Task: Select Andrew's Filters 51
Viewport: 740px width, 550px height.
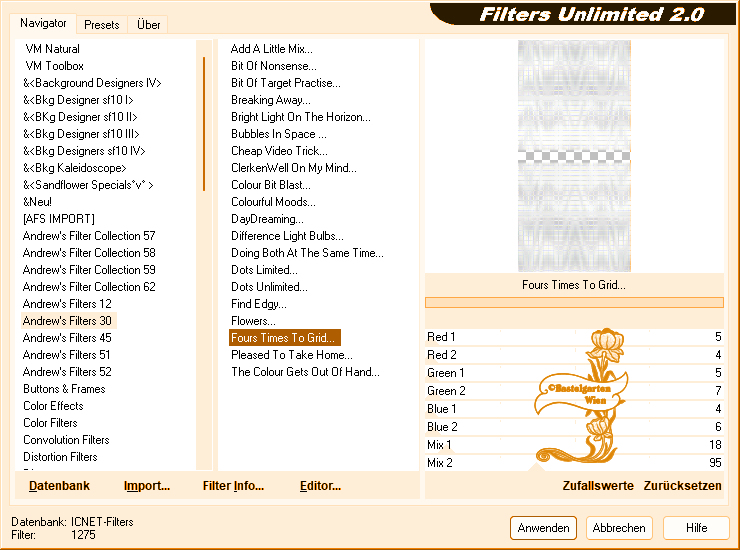Action: point(67,355)
